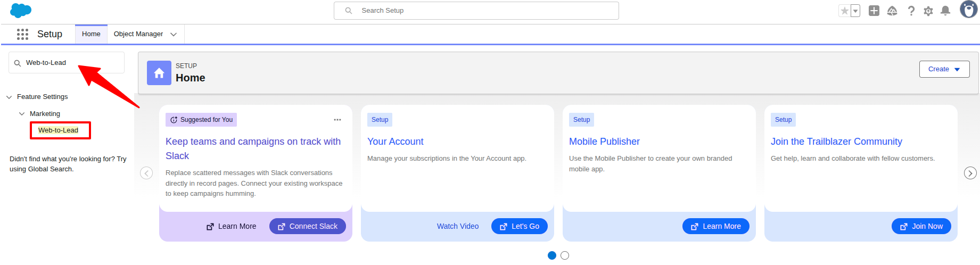Select the first carousel page dot
The width and height of the screenshot is (980, 265).
[552, 255]
